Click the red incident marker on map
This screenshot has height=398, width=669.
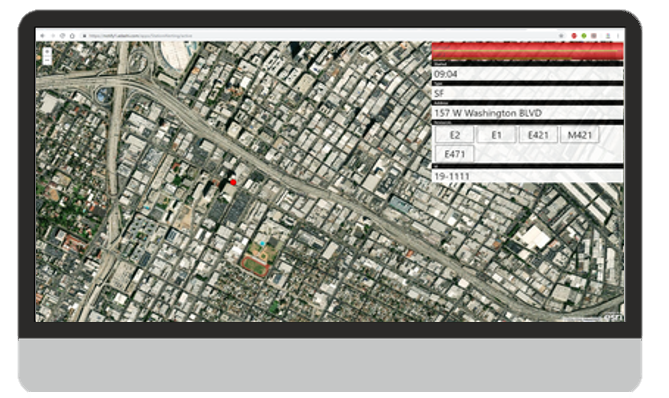[x=233, y=183]
